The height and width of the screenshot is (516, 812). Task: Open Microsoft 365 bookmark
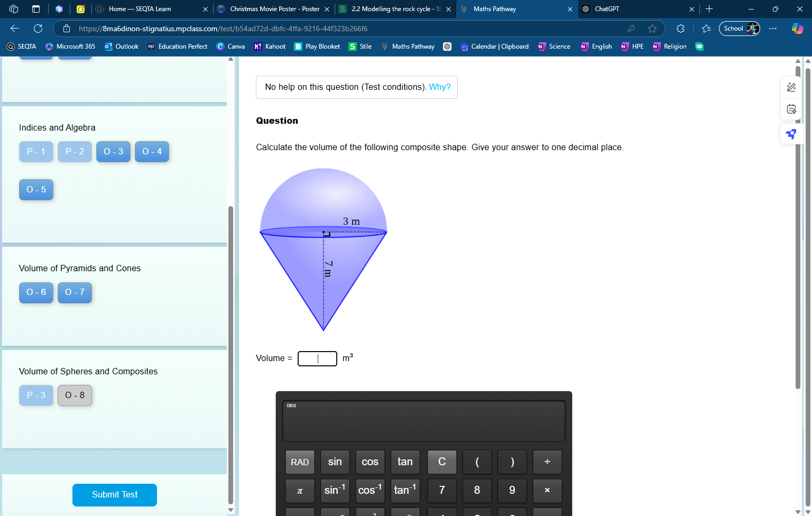(x=70, y=47)
